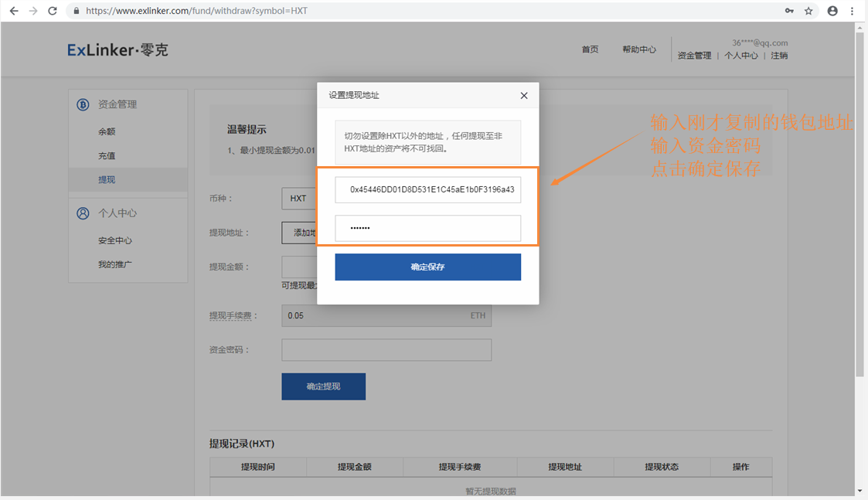Click the scrollbar down arrow
Viewport: 868px width, 500px height.
click(859, 491)
